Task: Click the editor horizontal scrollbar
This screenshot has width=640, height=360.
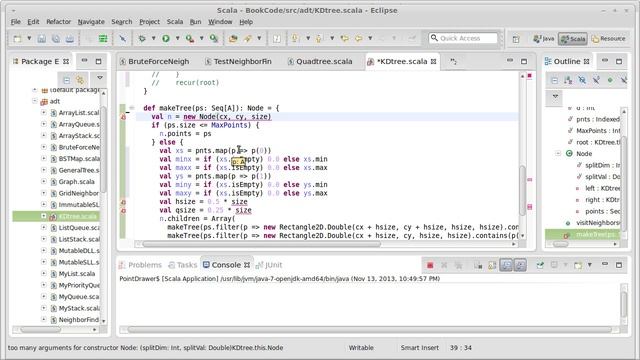Action: pyautogui.click(x=261, y=244)
